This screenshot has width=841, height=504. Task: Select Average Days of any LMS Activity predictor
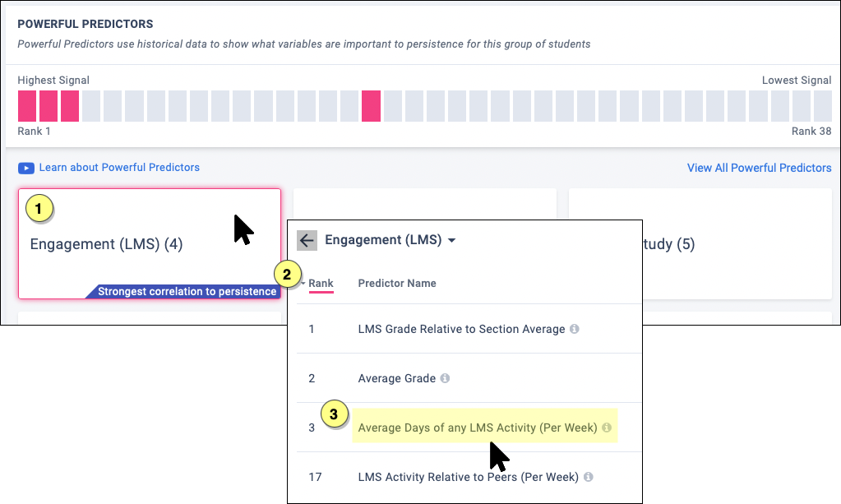click(478, 428)
